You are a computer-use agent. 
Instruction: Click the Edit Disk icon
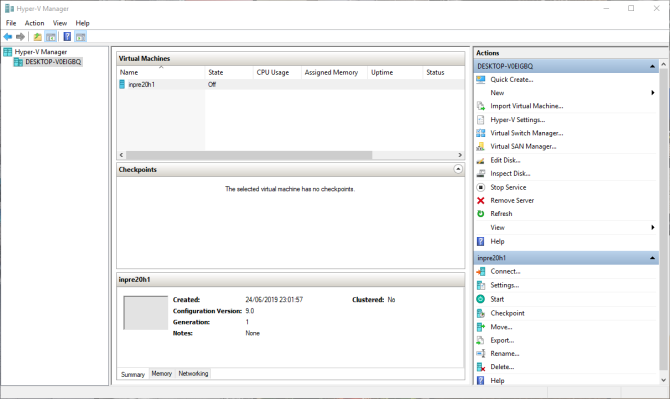(481, 160)
